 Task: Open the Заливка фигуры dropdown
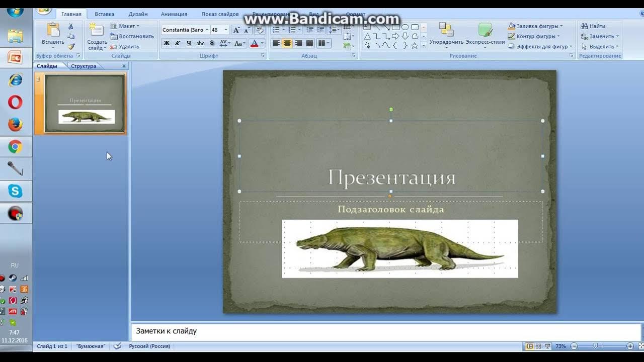tap(535, 26)
